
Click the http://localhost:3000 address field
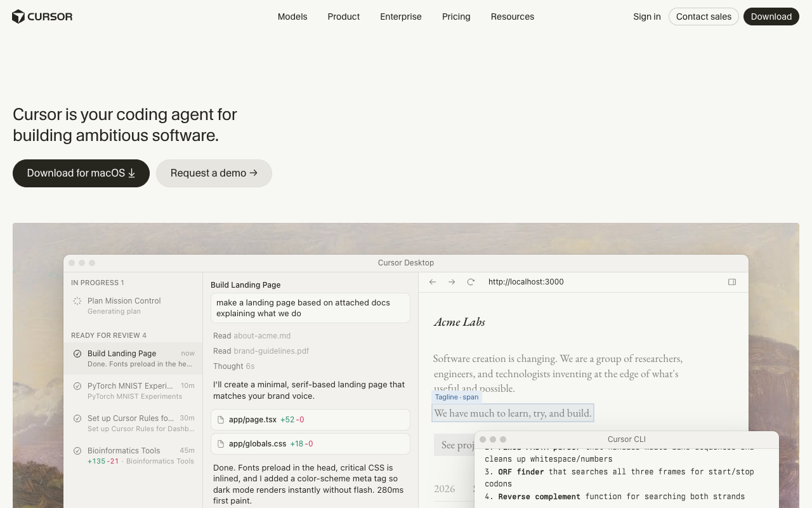pos(526,282)
